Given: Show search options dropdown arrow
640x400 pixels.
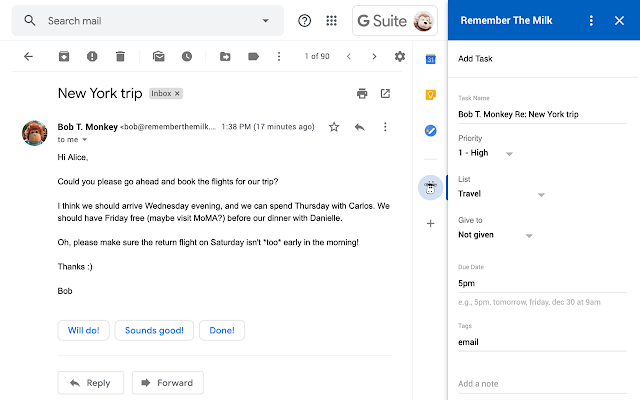Looking at the screenshot, I should [266, 20].
